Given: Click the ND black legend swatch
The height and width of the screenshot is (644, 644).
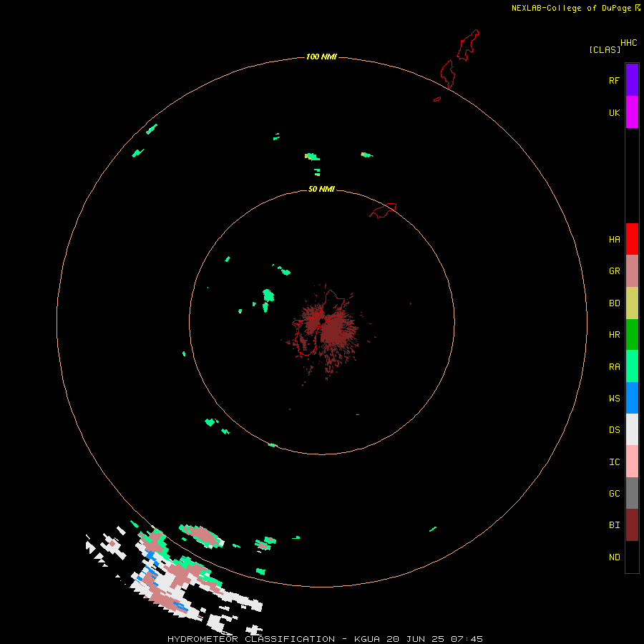Looking at the screenshot, I should (x=632, y=557).
